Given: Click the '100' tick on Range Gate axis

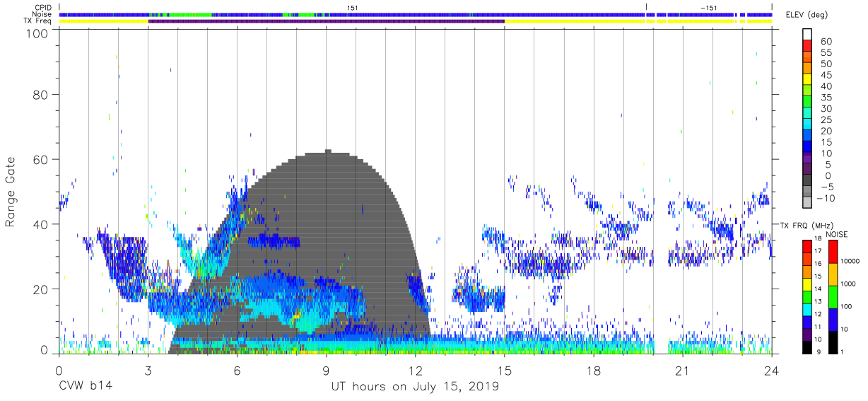Looking at the screenshot, I should [x=37, y=33].
